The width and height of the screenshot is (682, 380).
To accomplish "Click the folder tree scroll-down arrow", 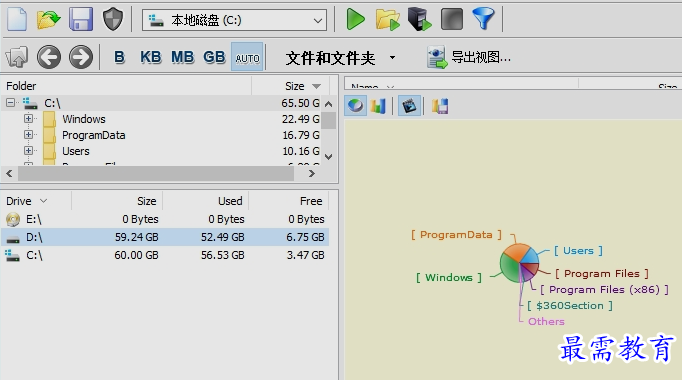I will (x=329, y=157).
